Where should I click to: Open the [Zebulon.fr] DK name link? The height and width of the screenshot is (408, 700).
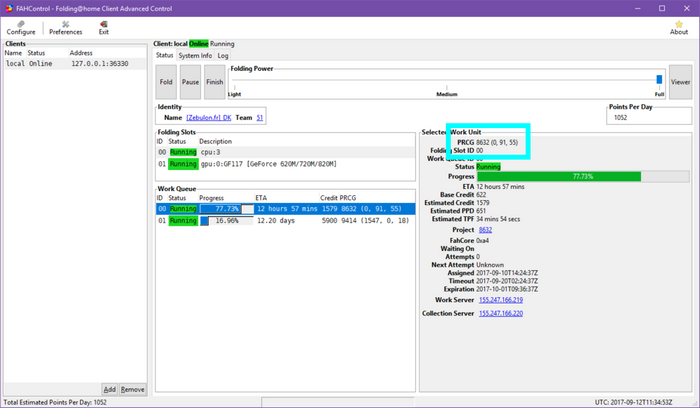208,118
